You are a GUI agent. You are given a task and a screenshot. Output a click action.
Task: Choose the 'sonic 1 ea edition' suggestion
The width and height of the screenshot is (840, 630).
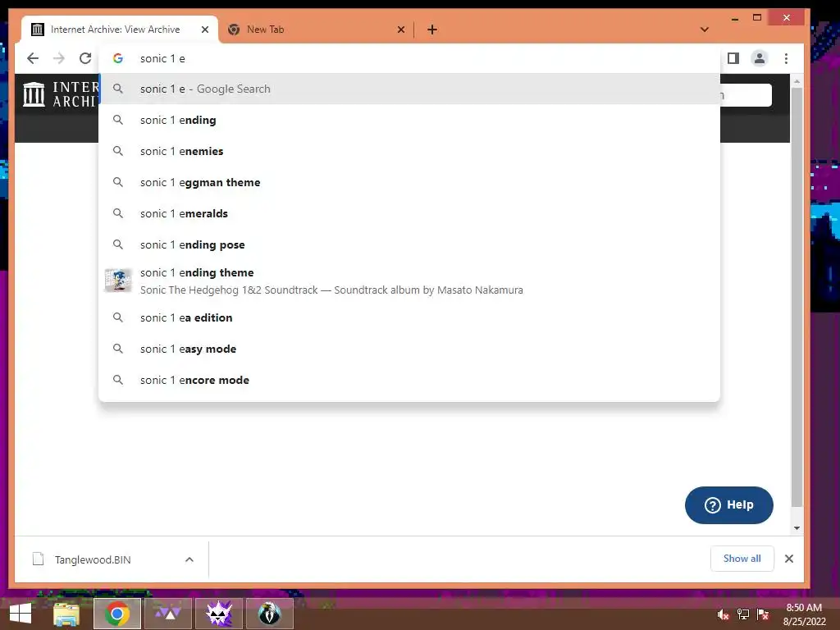tap(409, 317)
